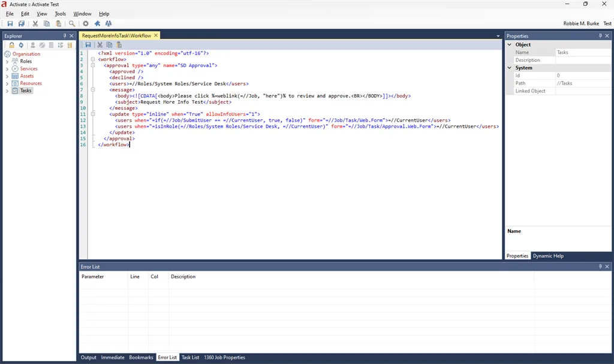Click the blue puzzle-piece icon in the main toolbar
Screen dimensions: 614x364
97,23
